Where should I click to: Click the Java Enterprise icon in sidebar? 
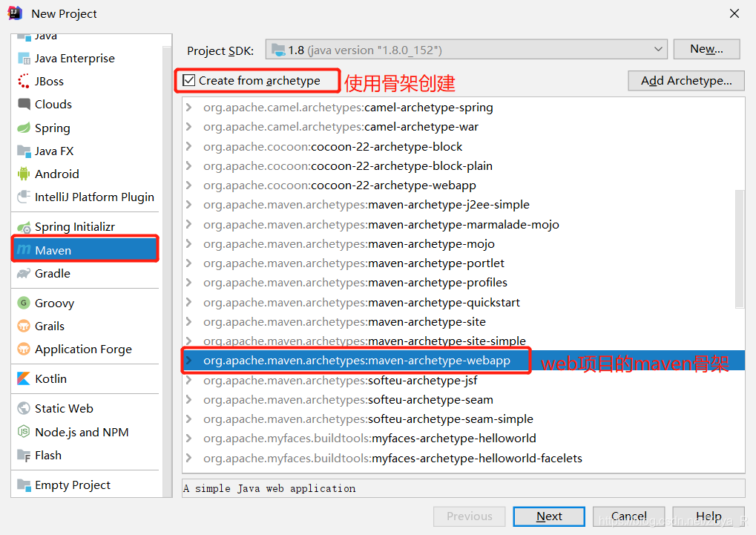click(24, 59)
